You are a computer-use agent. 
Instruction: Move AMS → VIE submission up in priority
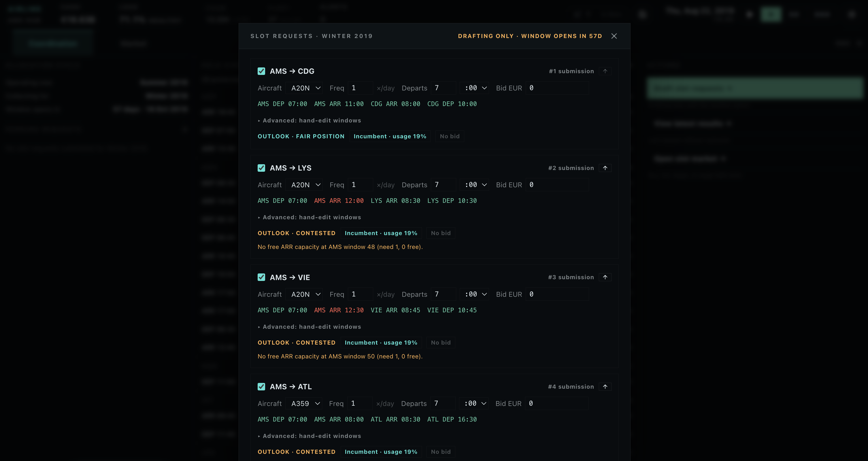pyautogui.click(x=605, y=277)
